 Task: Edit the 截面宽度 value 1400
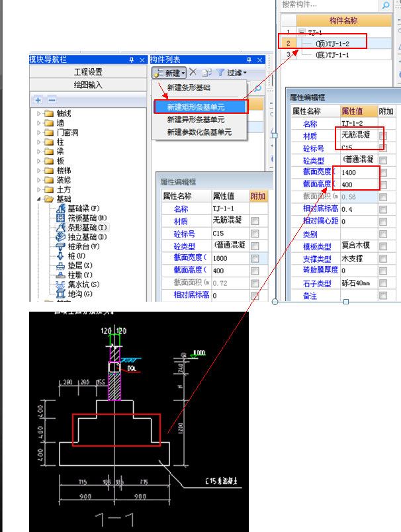tap(359, 172)
